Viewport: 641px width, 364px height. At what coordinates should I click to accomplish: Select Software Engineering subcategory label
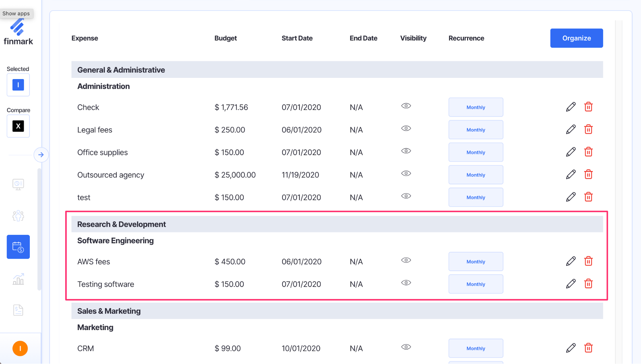115,240
